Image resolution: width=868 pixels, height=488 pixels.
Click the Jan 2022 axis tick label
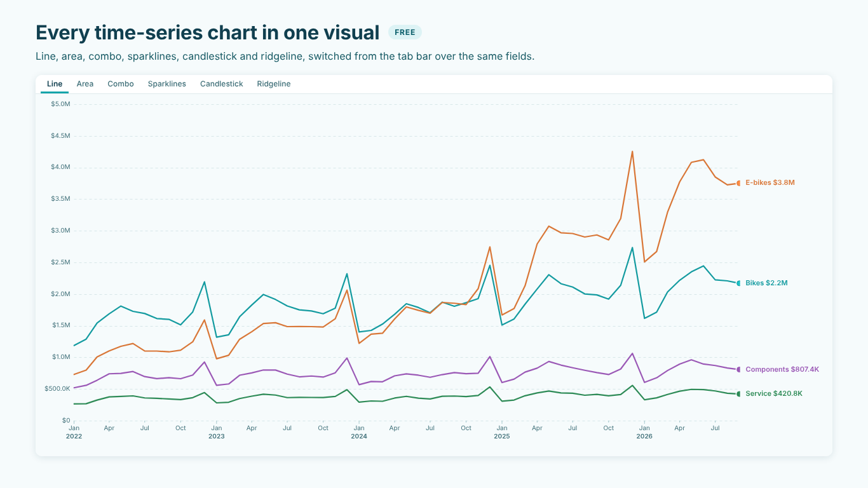(74, 432)
